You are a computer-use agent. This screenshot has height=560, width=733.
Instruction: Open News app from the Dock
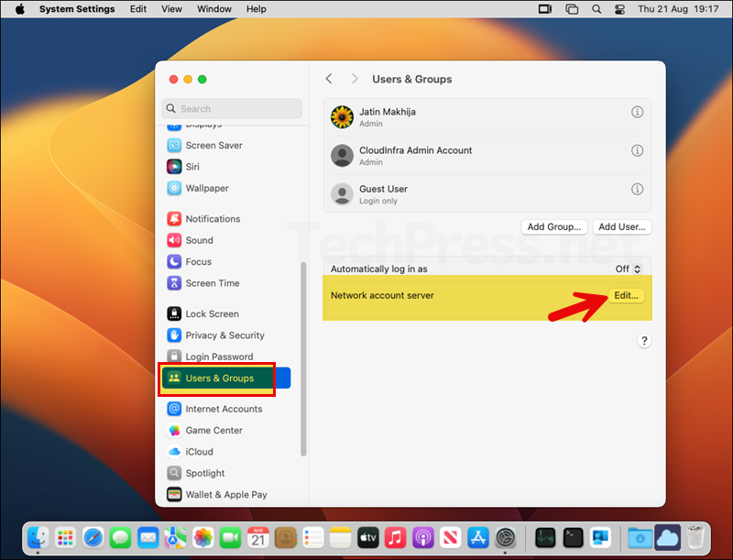pos(450,538)
